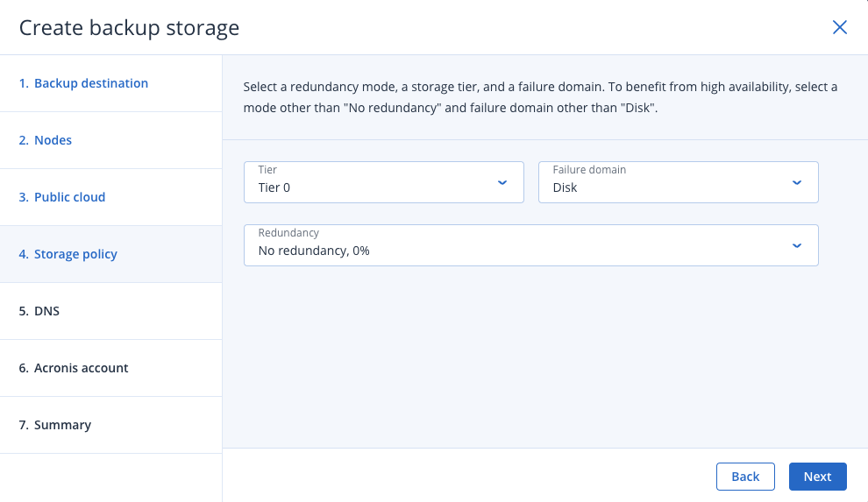Expand the Redundancy dropdown chevron
Screen dimensions: 868x502
coord(797,245)
